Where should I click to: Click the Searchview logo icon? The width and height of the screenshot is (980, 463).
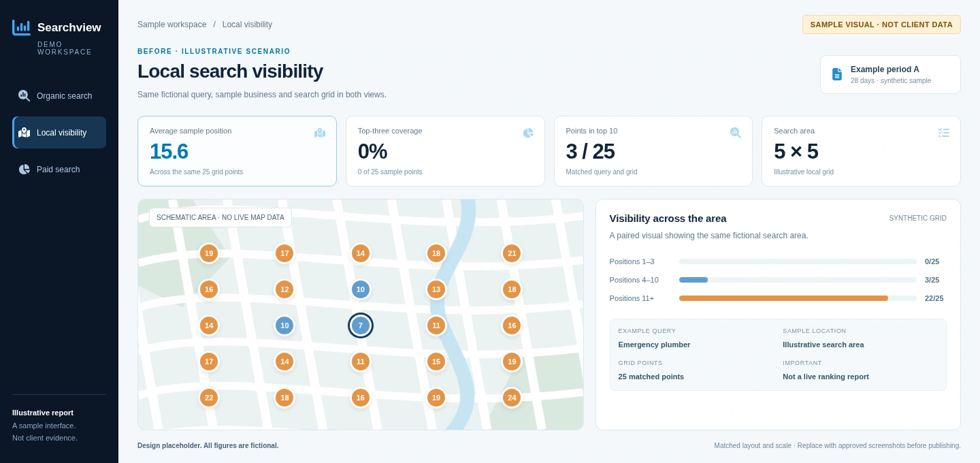21,27
